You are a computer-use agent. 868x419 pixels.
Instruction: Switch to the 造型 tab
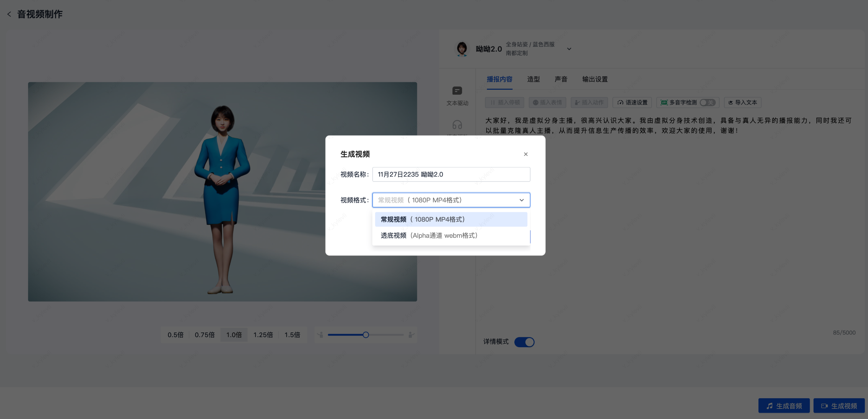click(x=533, y=79)
